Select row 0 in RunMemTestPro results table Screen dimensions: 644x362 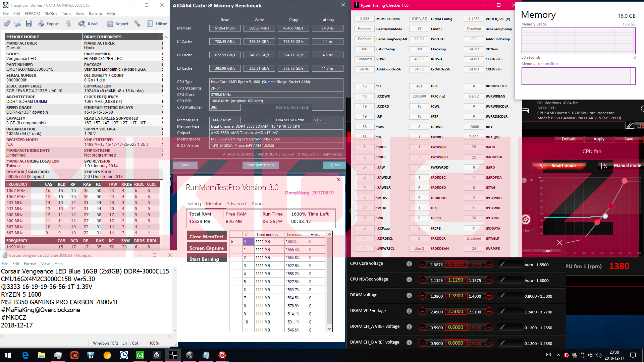277,242
